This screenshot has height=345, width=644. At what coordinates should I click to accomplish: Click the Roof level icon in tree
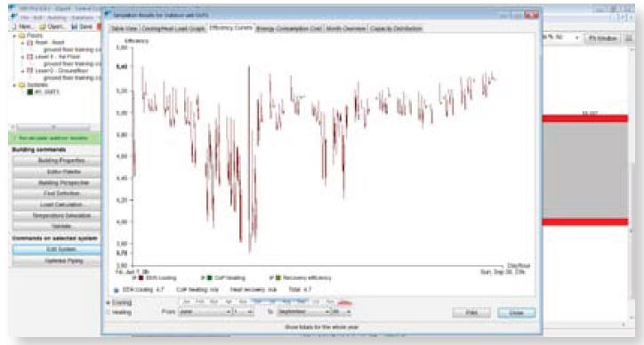coord(30,43)
